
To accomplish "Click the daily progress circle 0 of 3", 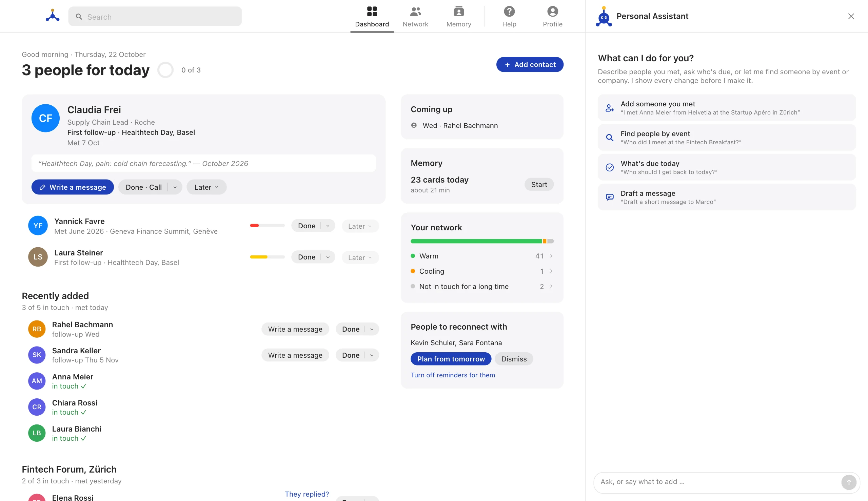I will (165, 70).
